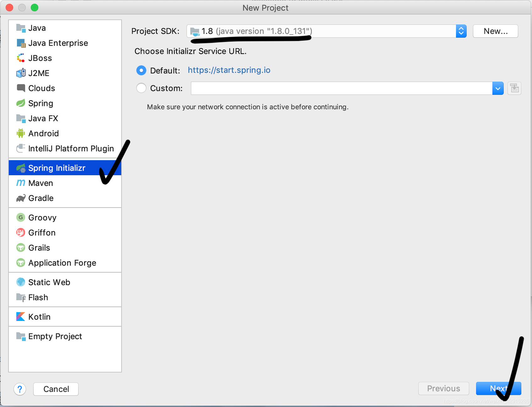Choose the 'Kotlin' entry text
532x407 pixels.
tap(39, 317)
